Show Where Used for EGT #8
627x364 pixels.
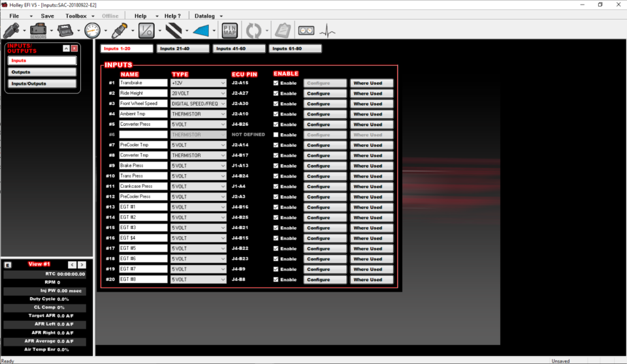[372, 280]
